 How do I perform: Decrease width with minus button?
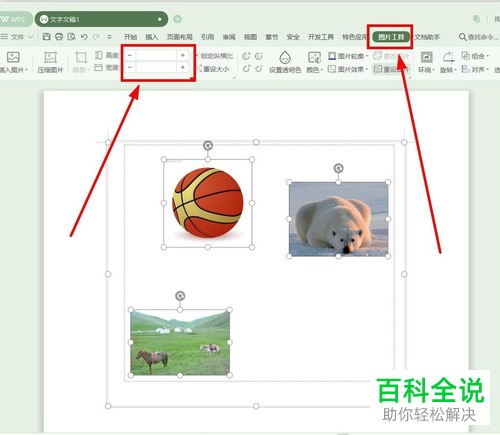130,67
